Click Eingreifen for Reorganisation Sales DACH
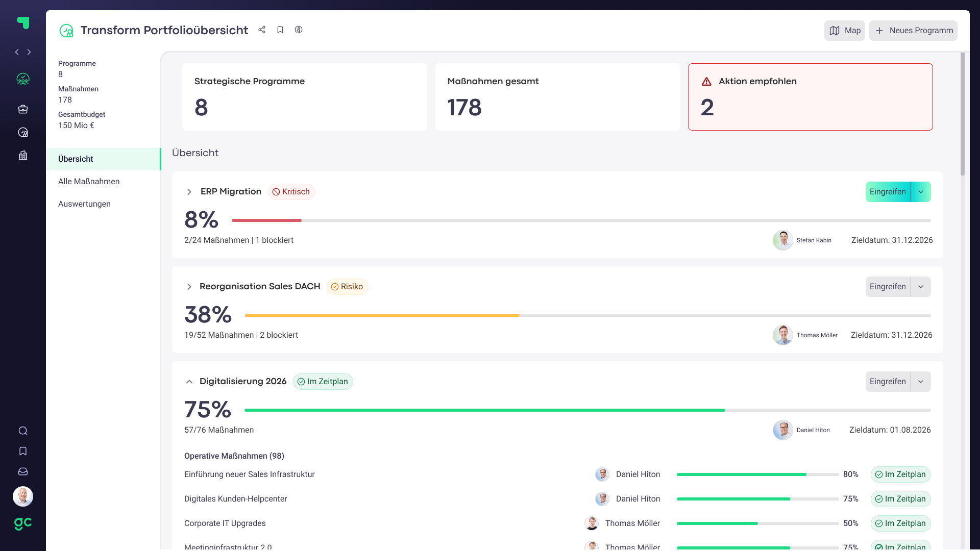980x551 pixels. [888, 287]
